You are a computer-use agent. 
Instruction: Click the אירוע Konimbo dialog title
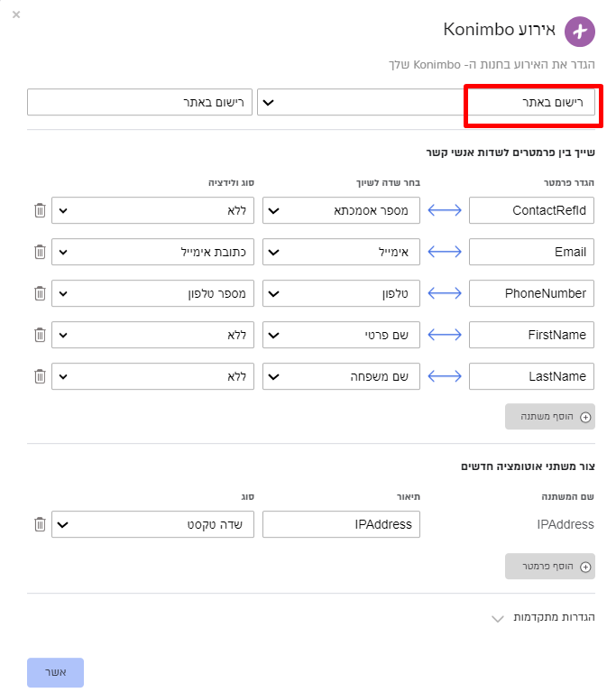coord(499,30)
